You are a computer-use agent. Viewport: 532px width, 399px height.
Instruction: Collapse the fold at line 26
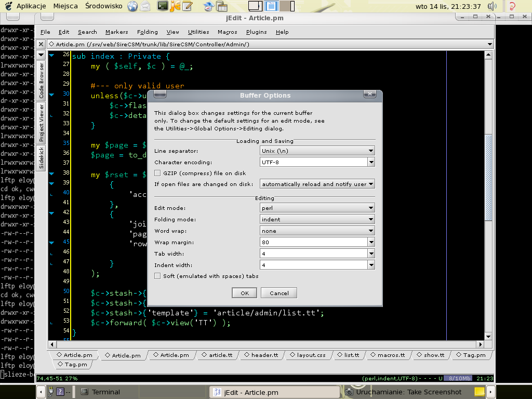pos(51,56)
